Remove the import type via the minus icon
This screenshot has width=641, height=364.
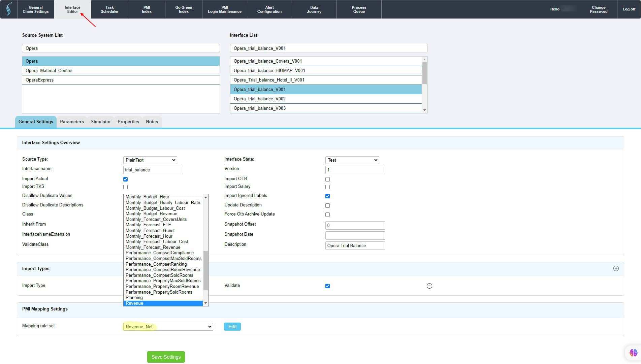click(429, 286)
